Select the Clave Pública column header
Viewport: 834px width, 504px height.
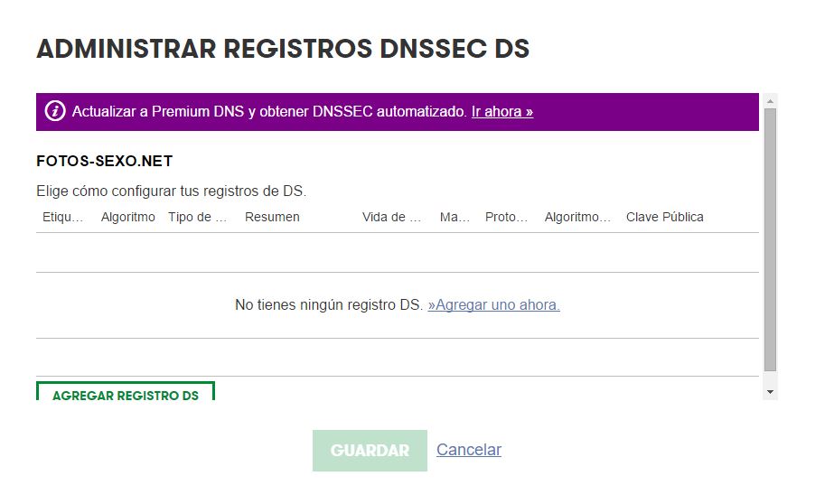tap(664, 217)
